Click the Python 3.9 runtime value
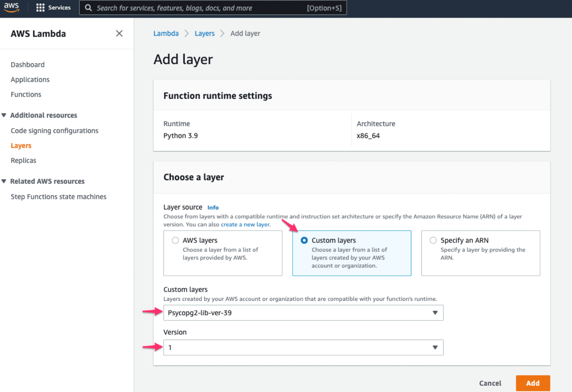The image size is (572, 392). pos(180,136)
